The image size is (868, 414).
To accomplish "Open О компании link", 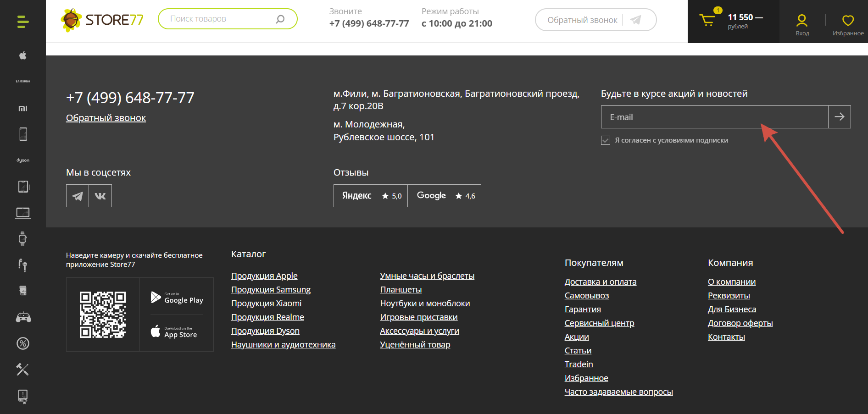I will 732,282.
